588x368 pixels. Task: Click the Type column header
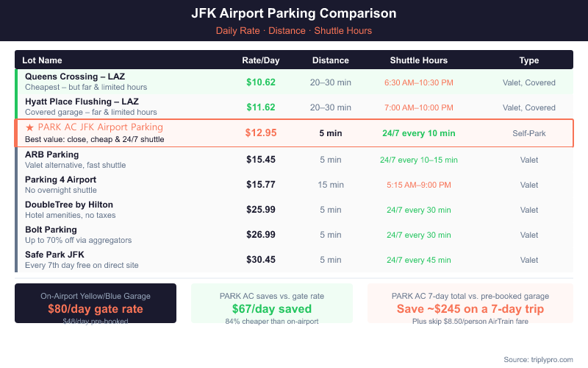(x=528, y=60)
